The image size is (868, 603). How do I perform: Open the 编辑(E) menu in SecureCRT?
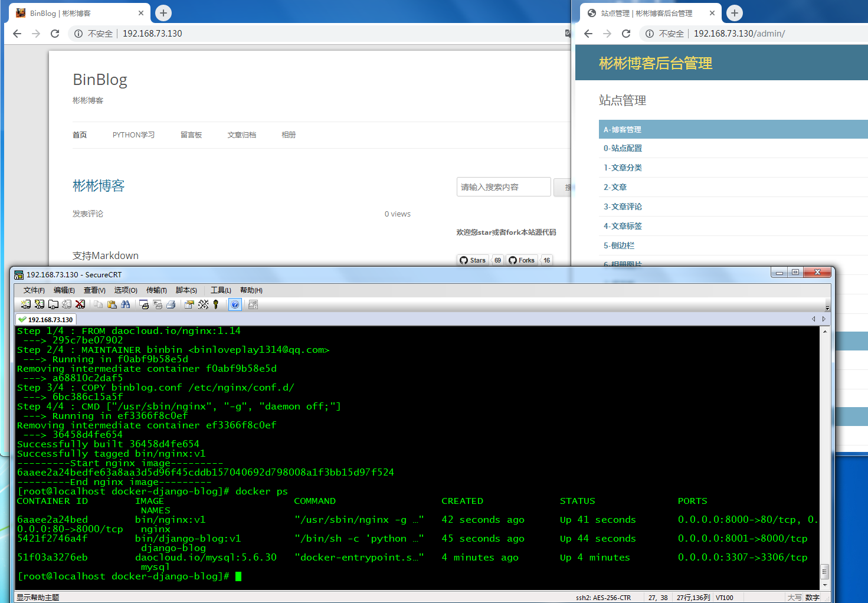pos(64,290)
